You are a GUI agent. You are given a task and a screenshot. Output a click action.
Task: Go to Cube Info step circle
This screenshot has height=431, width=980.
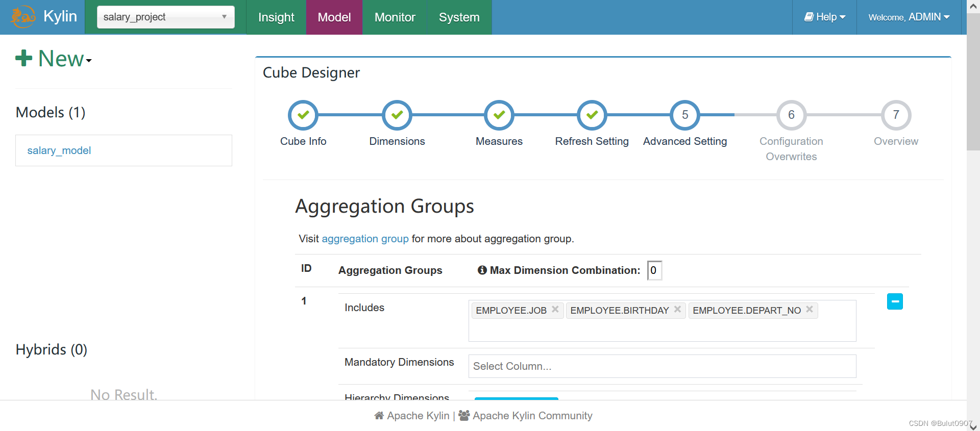(303, 115)
